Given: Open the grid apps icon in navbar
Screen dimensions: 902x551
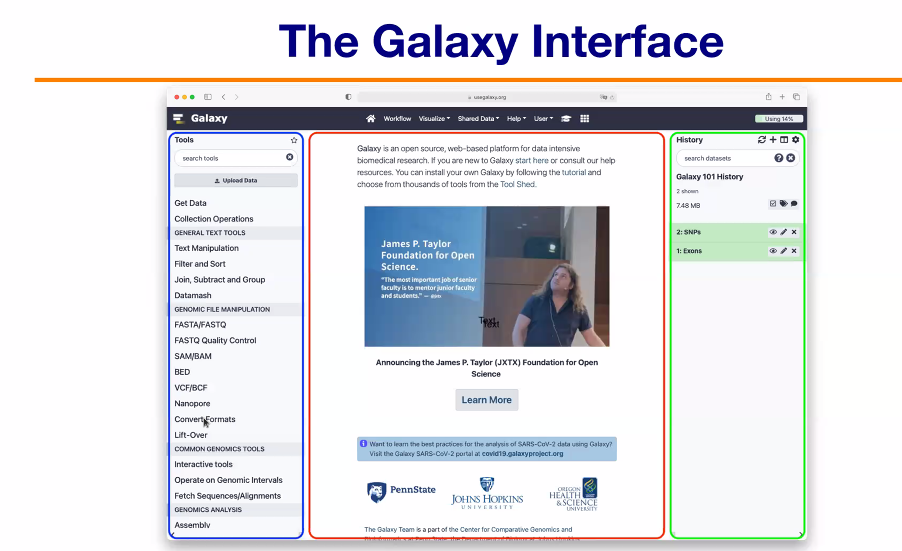Looking at the screenshot, I should pos(584,118).
